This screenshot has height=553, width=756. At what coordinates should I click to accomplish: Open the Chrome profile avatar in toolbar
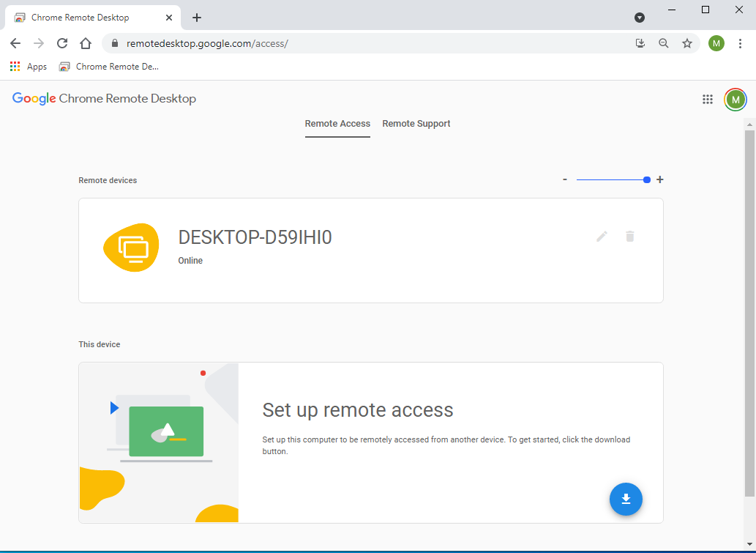[x=716, y=43]
